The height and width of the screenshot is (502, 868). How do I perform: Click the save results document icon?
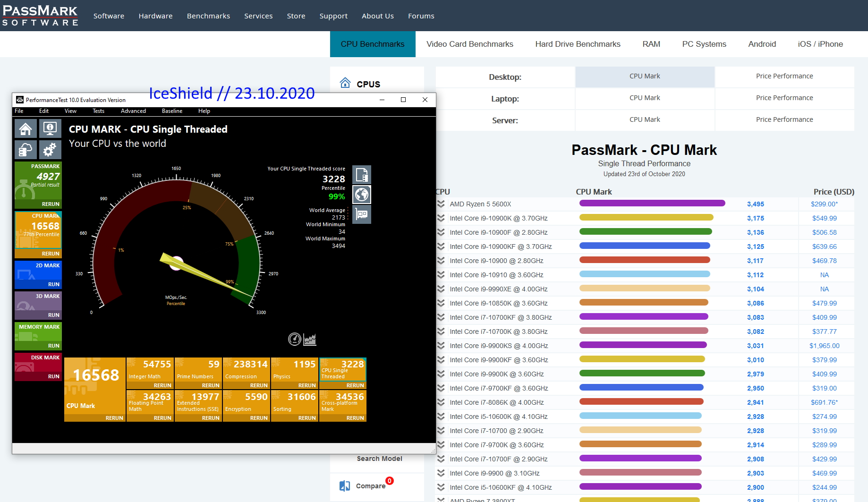pos(362,175)
